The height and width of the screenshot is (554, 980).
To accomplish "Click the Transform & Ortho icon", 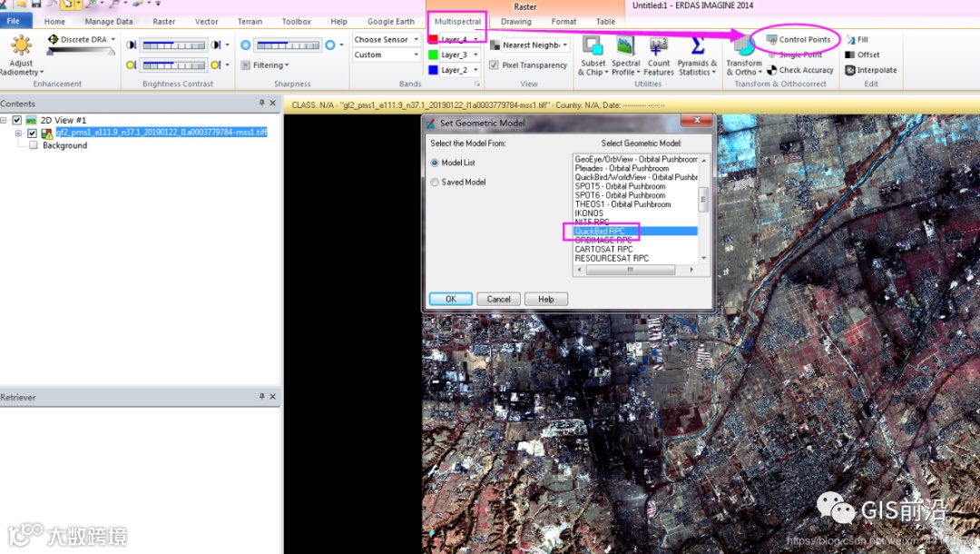I will (x=744, y=45).
